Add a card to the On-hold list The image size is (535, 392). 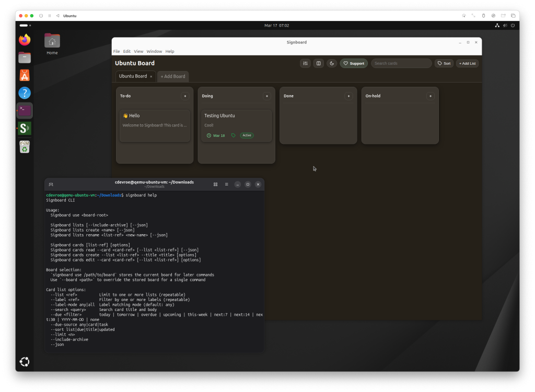(430, 96)
